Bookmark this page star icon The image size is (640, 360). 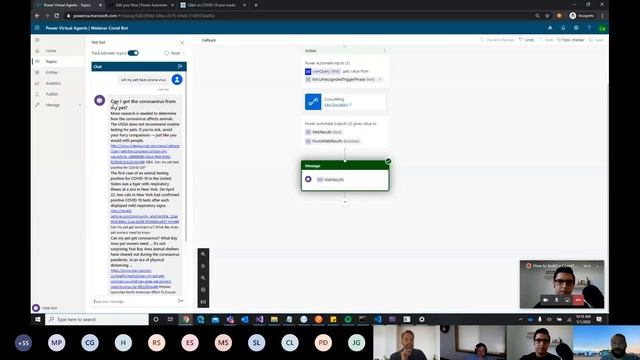click(547, 16)
